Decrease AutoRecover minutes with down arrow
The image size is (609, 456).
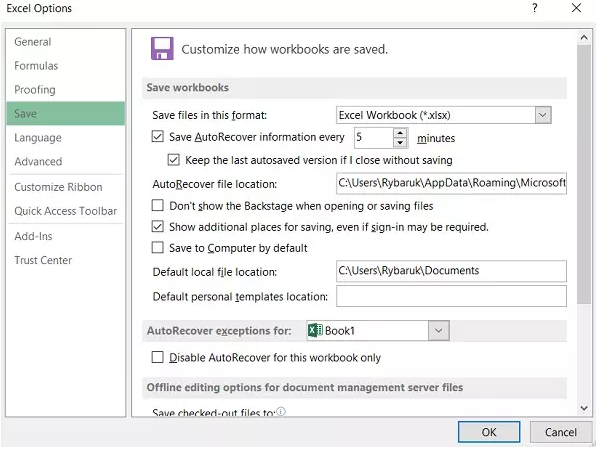(x=400, y=143)
